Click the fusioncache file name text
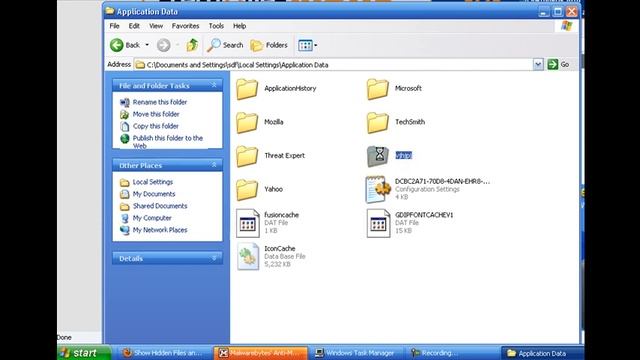640x360 pixels. (281, 215)
